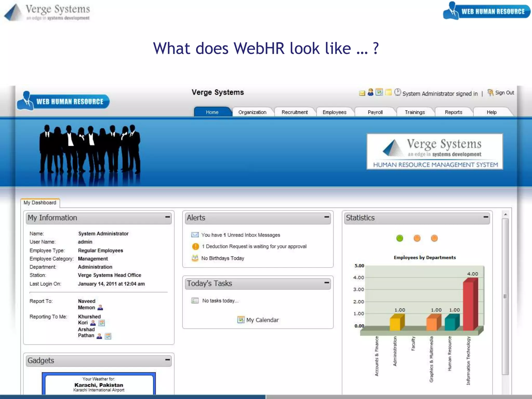
Task: Open the Employees tab
Action: pyautogui.click(x=335, y=112)
